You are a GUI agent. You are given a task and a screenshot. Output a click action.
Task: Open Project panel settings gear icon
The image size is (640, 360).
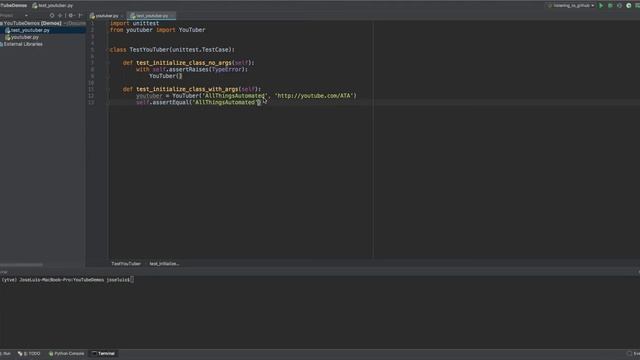[71, 16]
